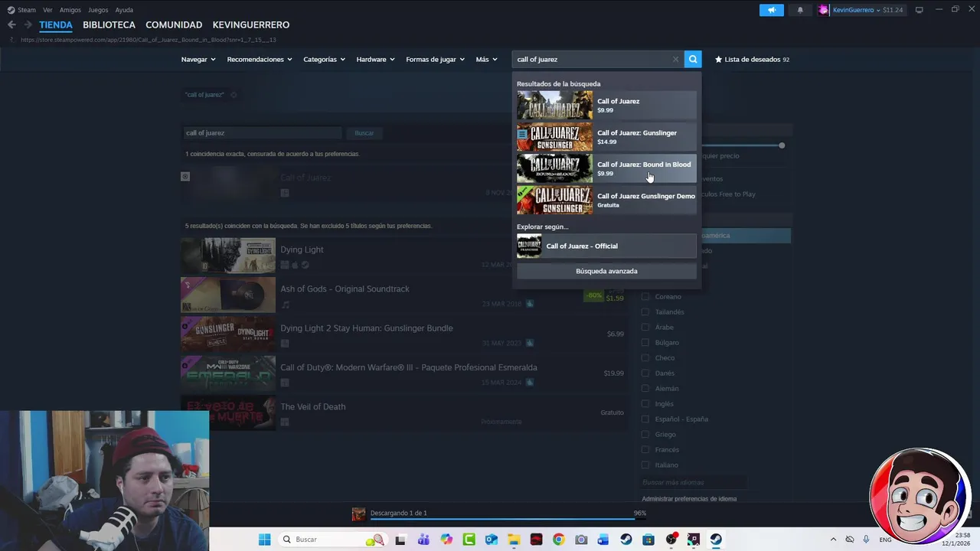Go back with the left arrow
980x551 pixels.
[11, 24]
